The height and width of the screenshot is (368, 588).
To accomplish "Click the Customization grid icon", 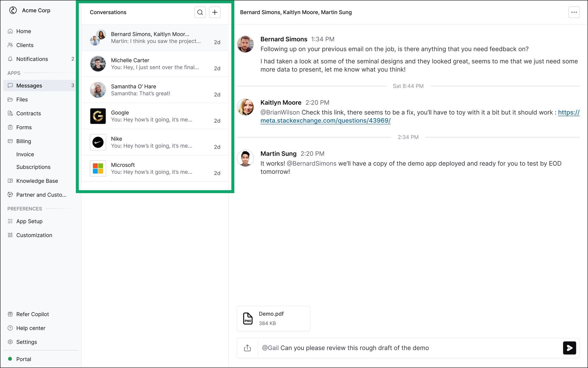I will (x=10, y=235).
